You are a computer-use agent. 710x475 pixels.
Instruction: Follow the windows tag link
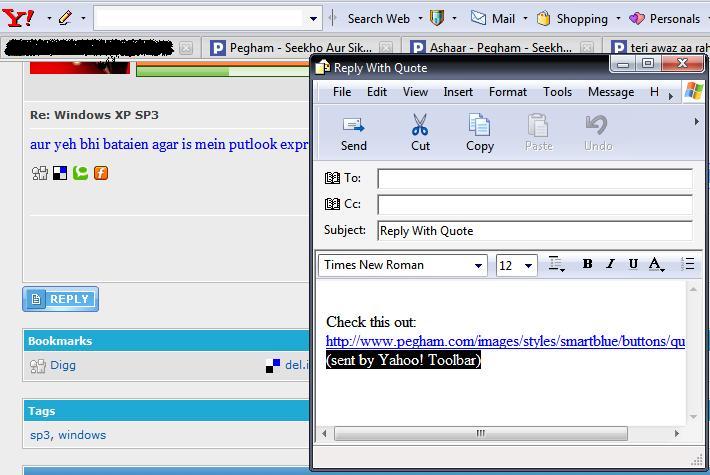82,435
